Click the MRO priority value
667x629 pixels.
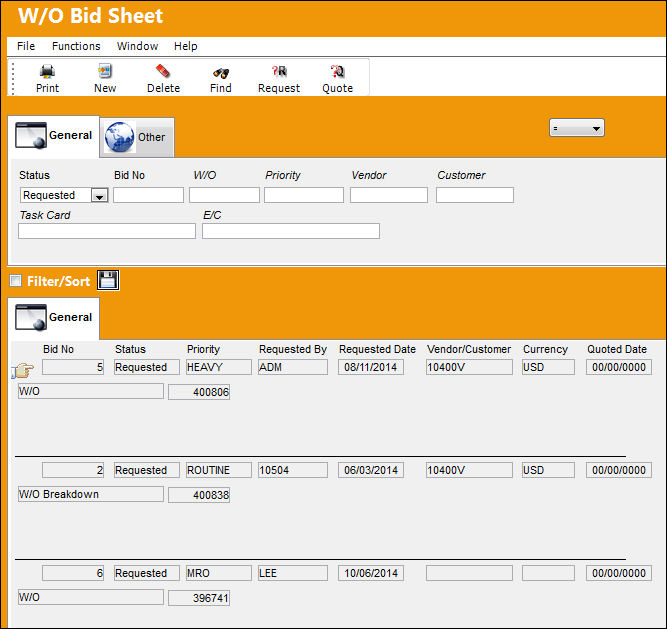tap(219, 573)
